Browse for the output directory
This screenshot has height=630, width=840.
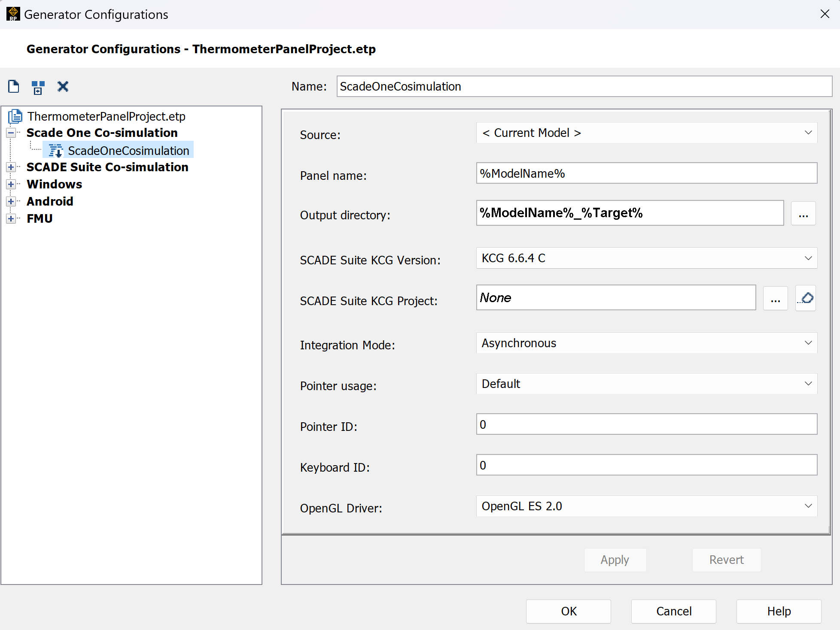pos(803,213)
